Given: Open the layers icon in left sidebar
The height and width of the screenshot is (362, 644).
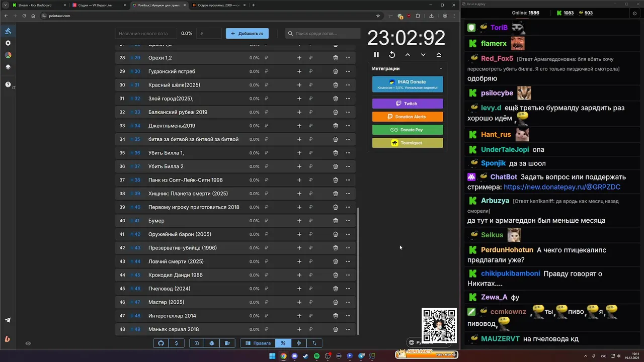Looking at the screenshot, I should [8, 67].
